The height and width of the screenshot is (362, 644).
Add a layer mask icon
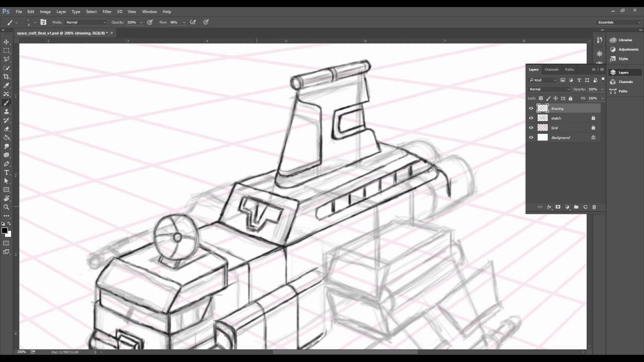[558, 207]
